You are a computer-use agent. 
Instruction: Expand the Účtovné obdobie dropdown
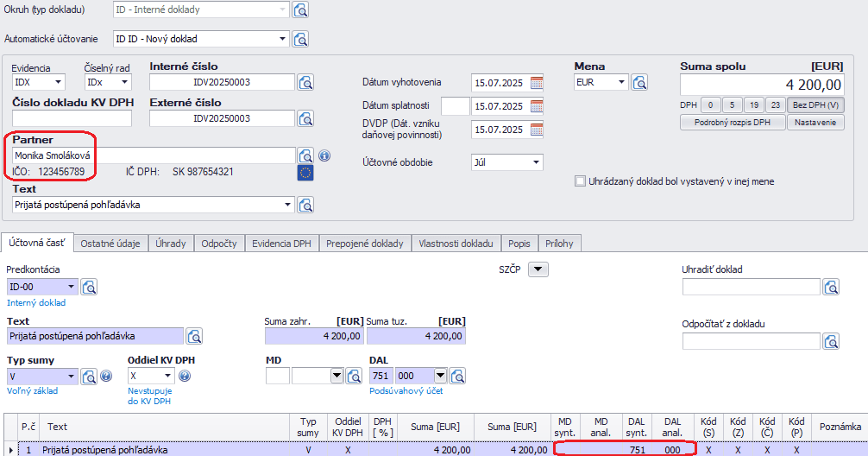click(x=536, y=162)
